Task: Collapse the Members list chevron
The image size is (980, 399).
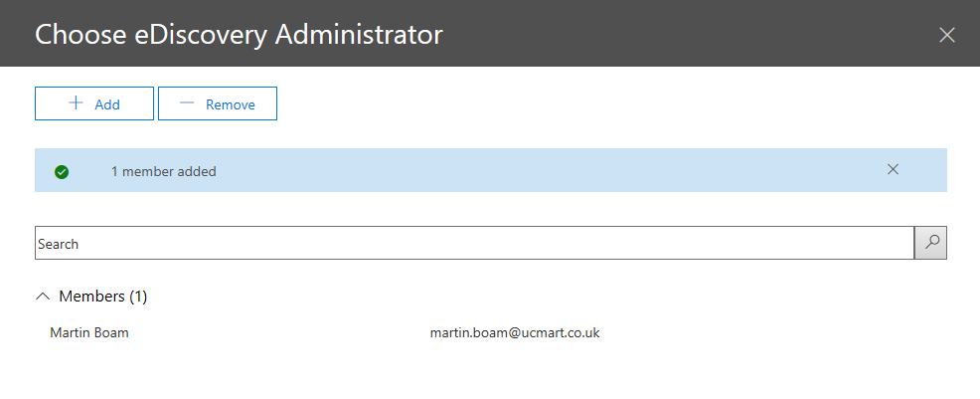Action: 43,296
